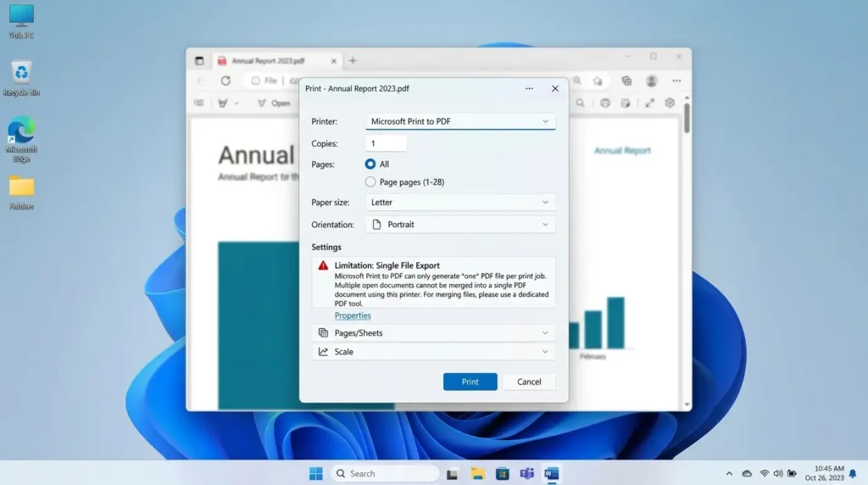Click the volume speaker tray icon

point(778,473)
